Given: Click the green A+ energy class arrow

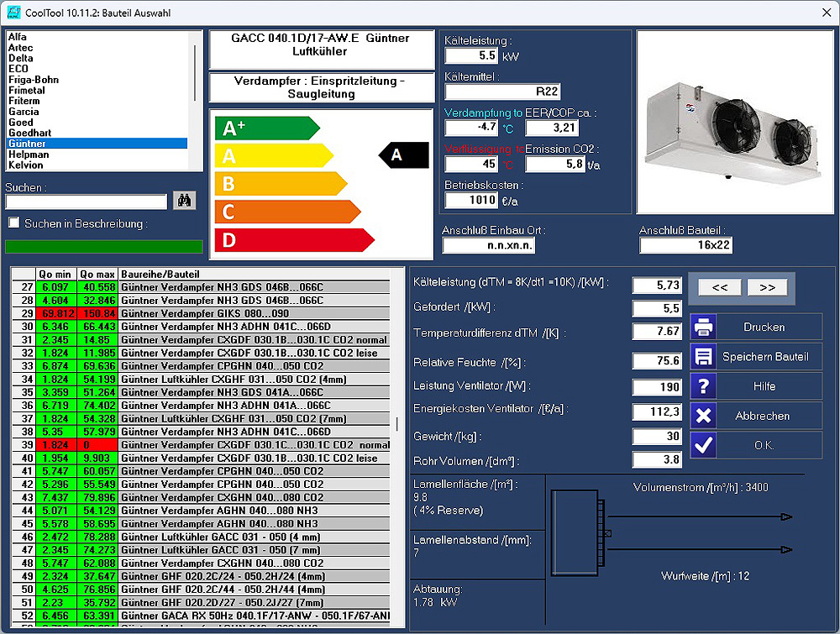Looking at the screenshot, I should [x=267, y=128].
